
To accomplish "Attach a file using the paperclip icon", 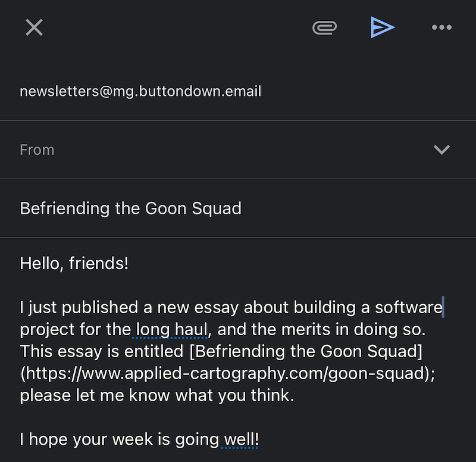I will [325, 27].
